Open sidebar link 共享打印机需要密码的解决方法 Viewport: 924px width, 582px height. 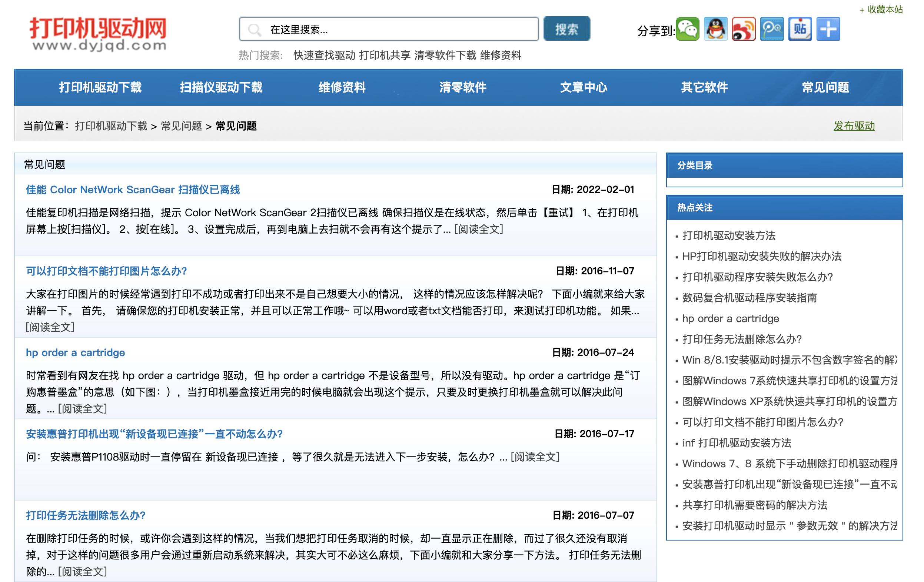click(x=755, y=505)
